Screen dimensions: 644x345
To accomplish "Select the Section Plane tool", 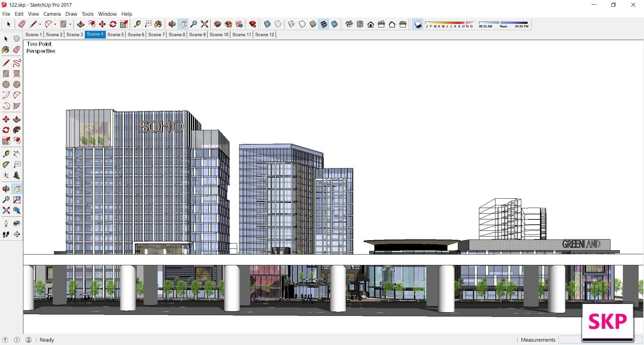I will [17, 234].
